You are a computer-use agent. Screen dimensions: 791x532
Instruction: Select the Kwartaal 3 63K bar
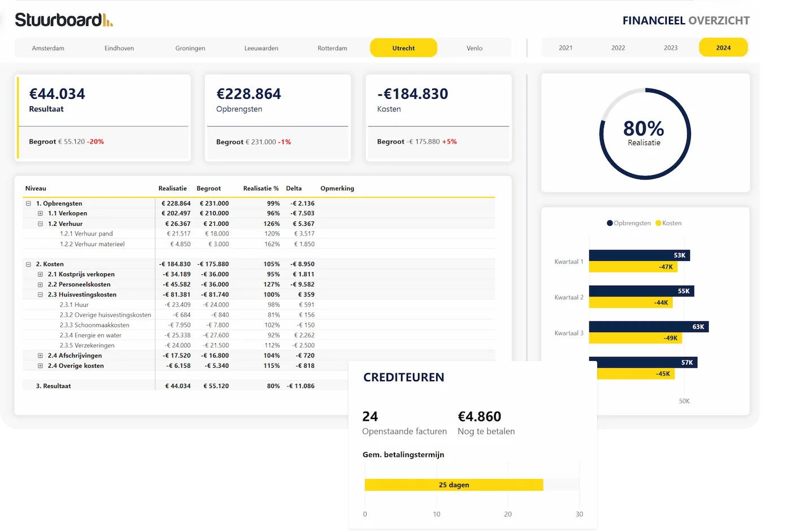[x=649, y=326]
